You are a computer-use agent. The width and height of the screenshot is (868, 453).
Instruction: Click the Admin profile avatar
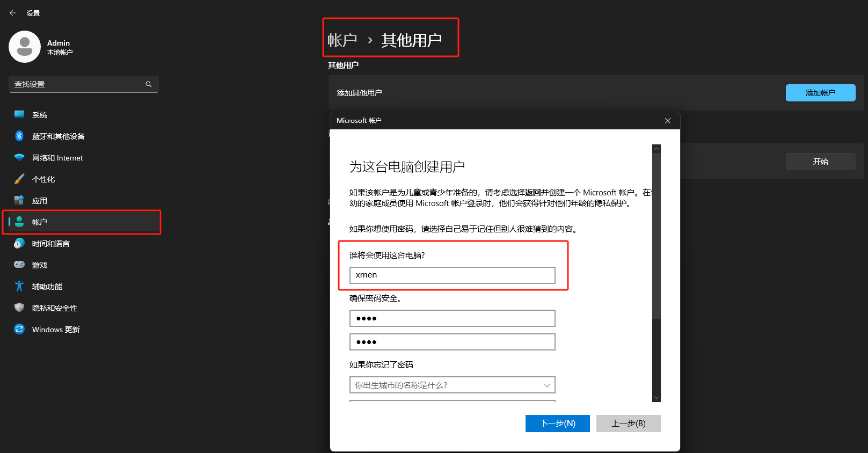25,47
